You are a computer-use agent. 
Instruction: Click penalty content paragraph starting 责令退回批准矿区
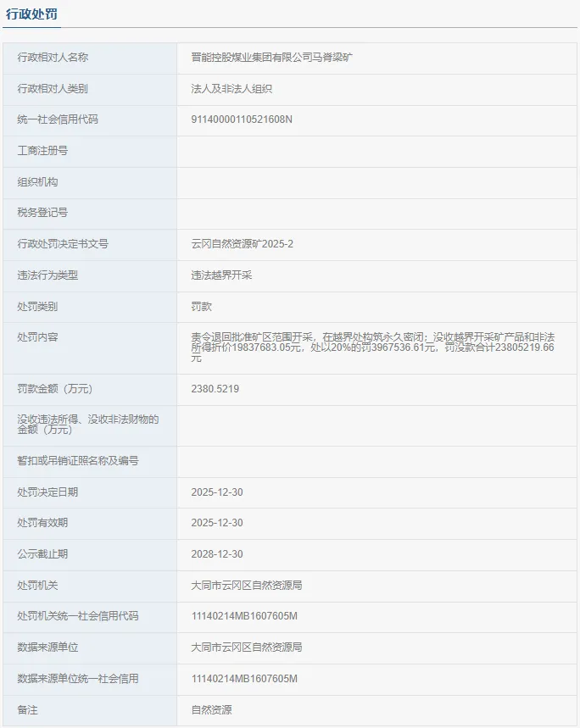pos(373,347)
